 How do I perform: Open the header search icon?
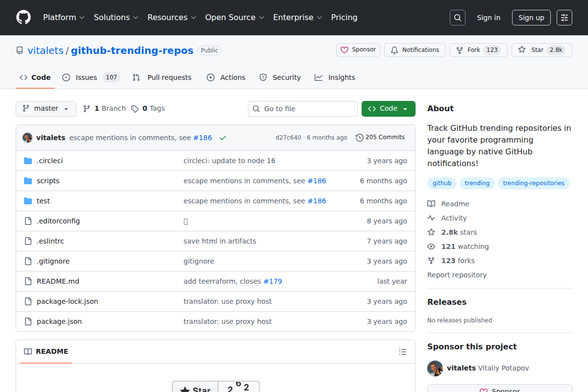pos(457,17)
